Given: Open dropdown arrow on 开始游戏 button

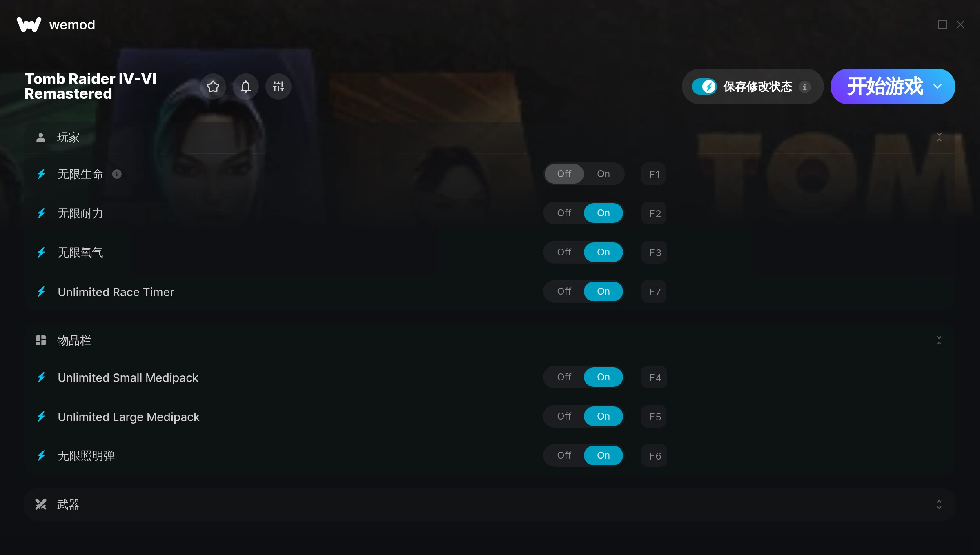Looking at the screenshot, I should click(x=938, y=87).
